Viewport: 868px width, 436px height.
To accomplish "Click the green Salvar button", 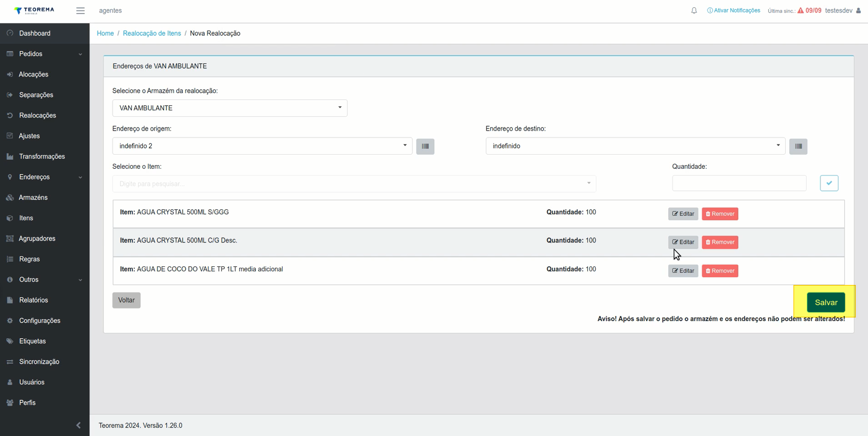I will point(826,303).
